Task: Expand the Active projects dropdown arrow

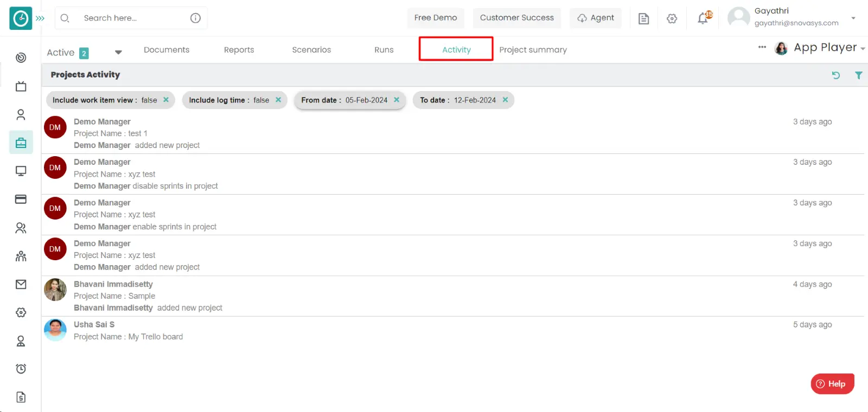Action: 118,53
